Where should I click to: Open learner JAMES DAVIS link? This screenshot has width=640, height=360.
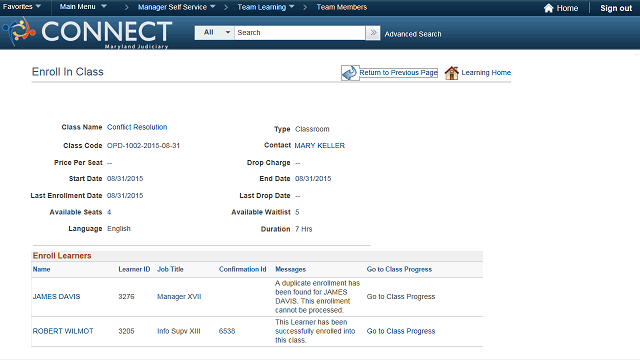click(x=56, y=297)
